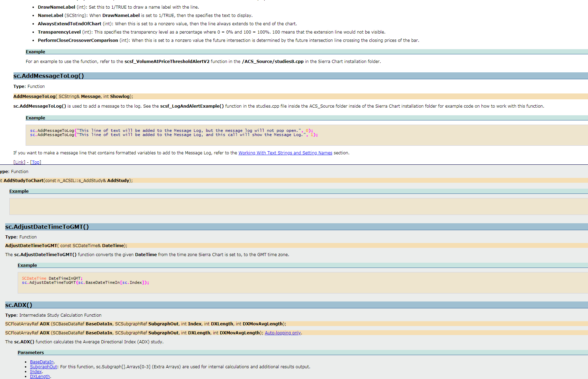This screenshot has width=588, height=379.
Task: Click the /ACS_Source/studies8.cpp file path text
Action: click(x=273, y=62)
